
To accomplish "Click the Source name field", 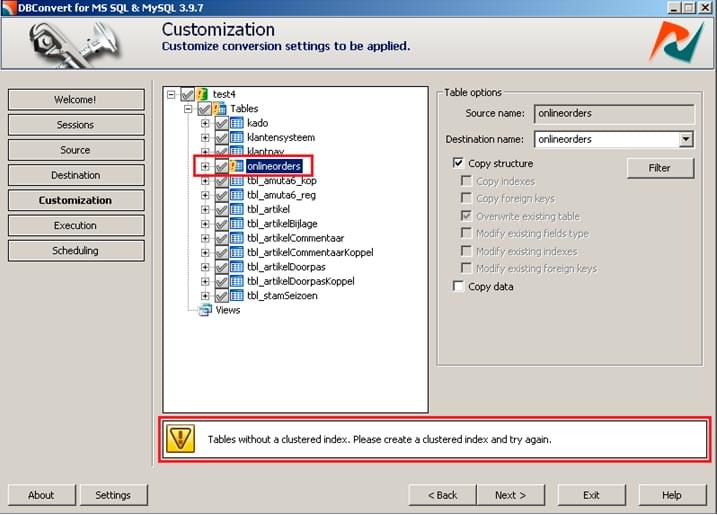I will pos(614,114).
